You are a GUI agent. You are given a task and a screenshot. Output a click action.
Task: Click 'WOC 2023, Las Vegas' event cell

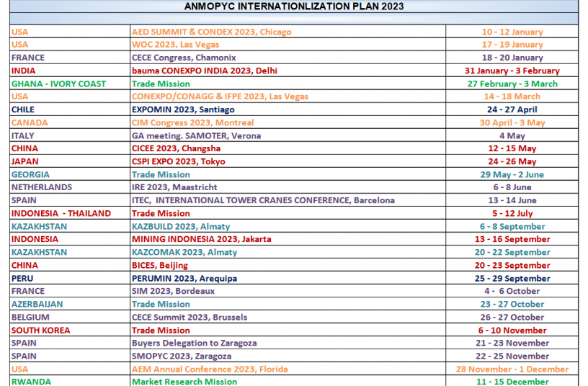click(288, 45)
